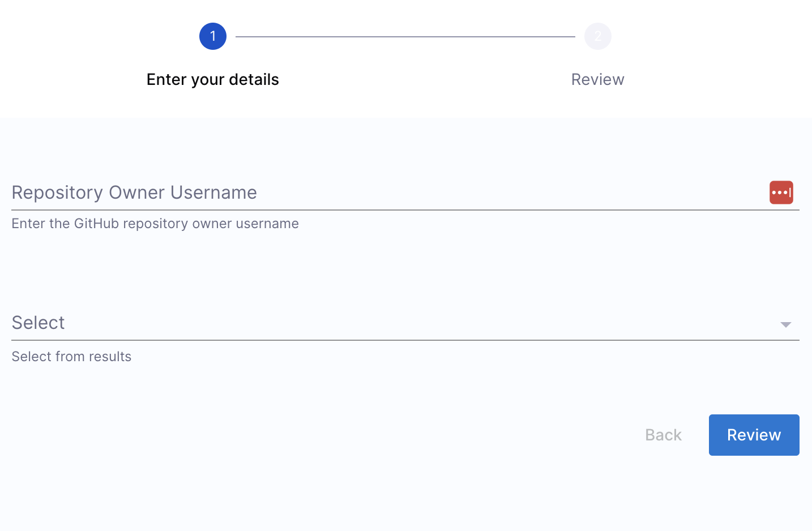Click the number 1 inside the blue circle
812x531 pixels.
click(213, 36)
